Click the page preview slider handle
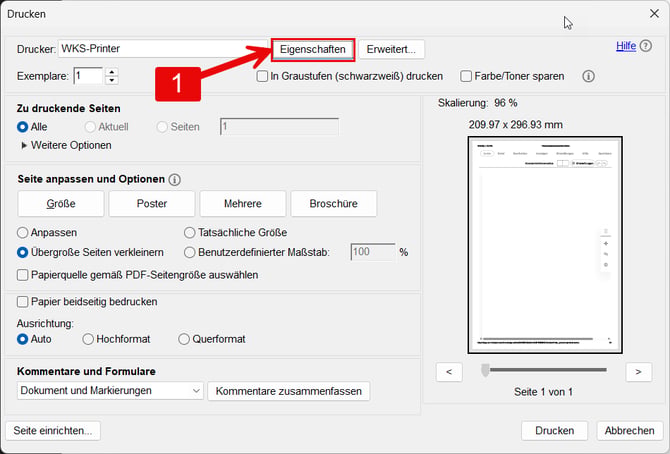 pyautogui.click(x=485, y=370)
